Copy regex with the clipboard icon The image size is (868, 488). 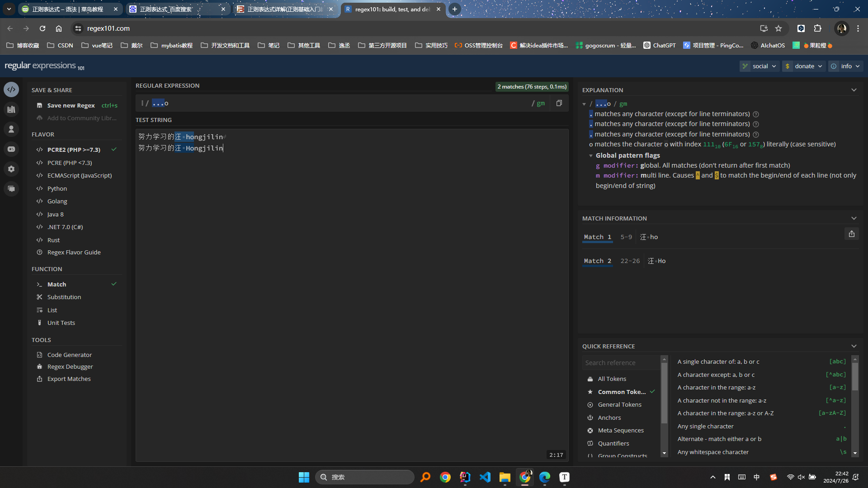coord(559,103)
